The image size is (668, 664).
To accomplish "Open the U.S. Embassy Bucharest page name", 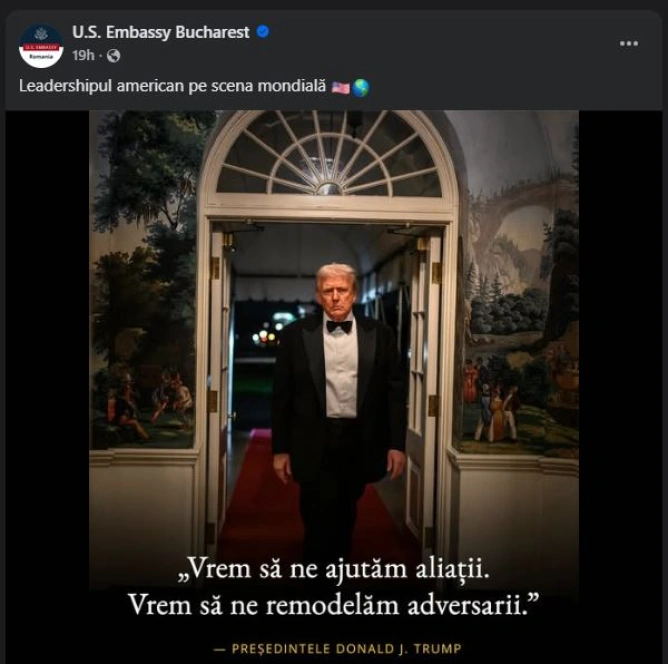I will click(160, 33).
